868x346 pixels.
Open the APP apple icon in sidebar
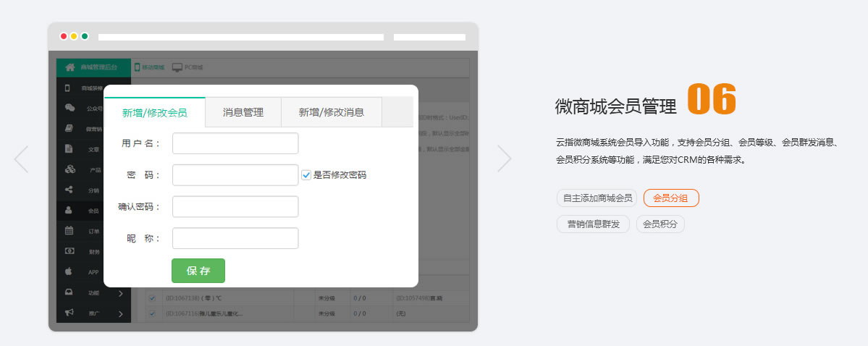[69, 272]
